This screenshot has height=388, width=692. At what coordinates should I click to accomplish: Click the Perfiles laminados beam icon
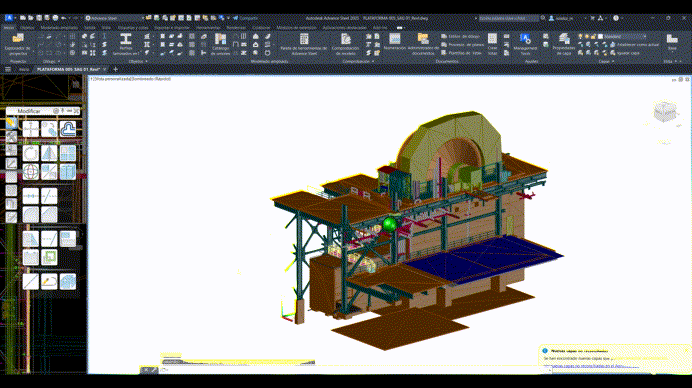click(126, 44)
